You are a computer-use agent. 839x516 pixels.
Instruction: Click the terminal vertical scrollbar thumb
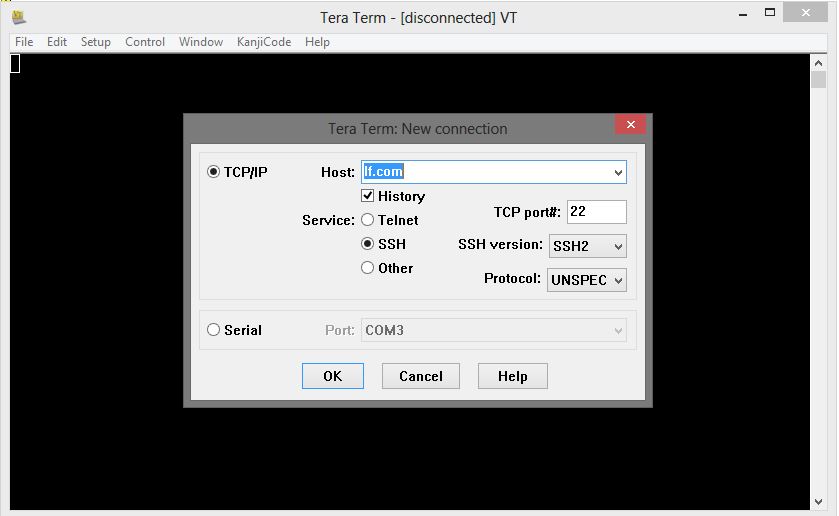818,80
